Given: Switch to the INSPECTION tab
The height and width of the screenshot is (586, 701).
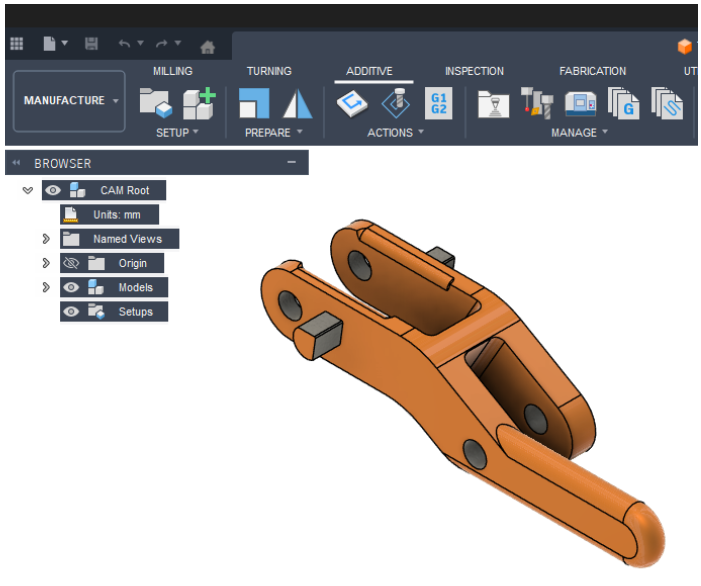Looking at the screenshot, I should (474, 71).
